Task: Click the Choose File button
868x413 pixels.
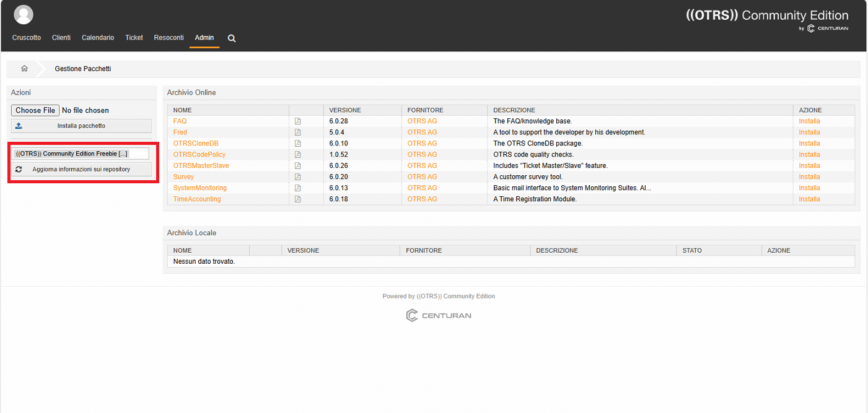Action: (x=35, y=110)
